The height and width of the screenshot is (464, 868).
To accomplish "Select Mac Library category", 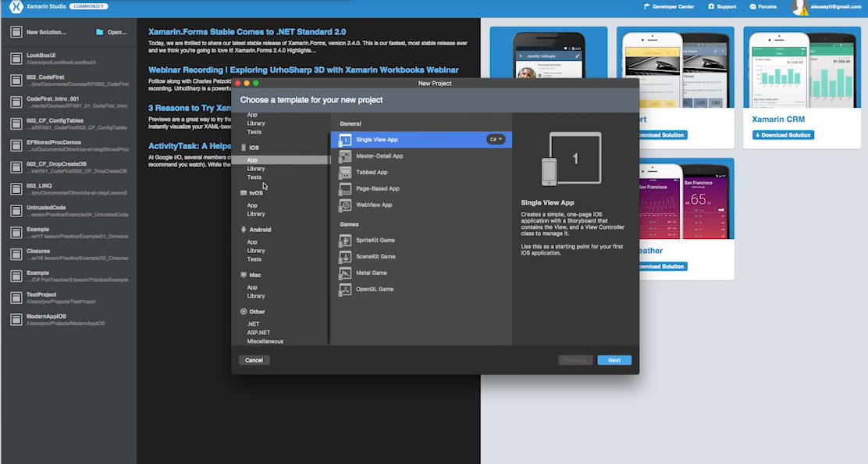I will click(256, 296).
